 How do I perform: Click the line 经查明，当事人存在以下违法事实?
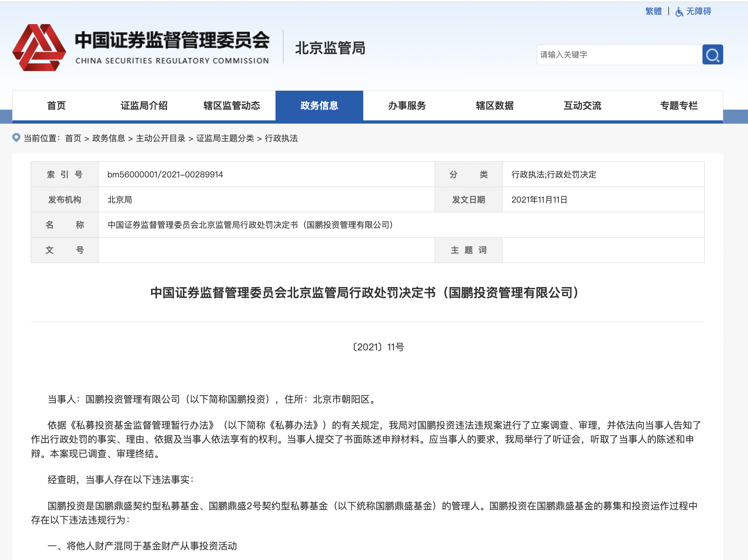point(121,480)
